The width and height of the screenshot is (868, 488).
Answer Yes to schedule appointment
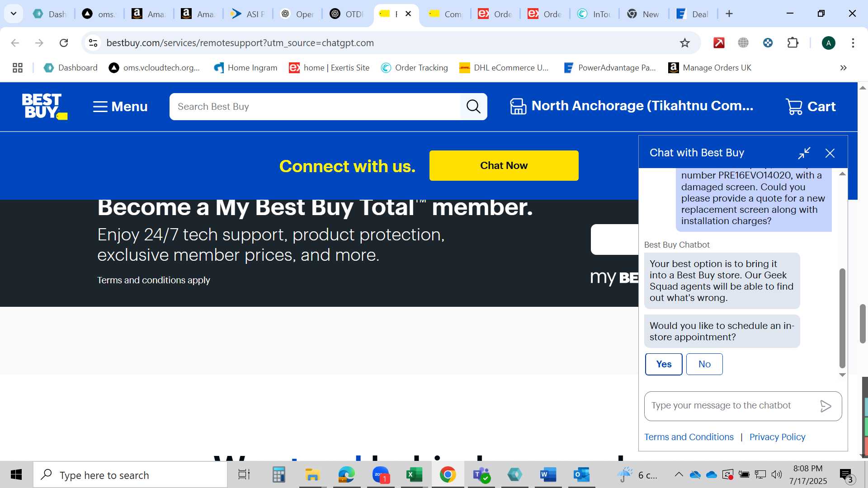pyautogui.click(x=664, y=364)
